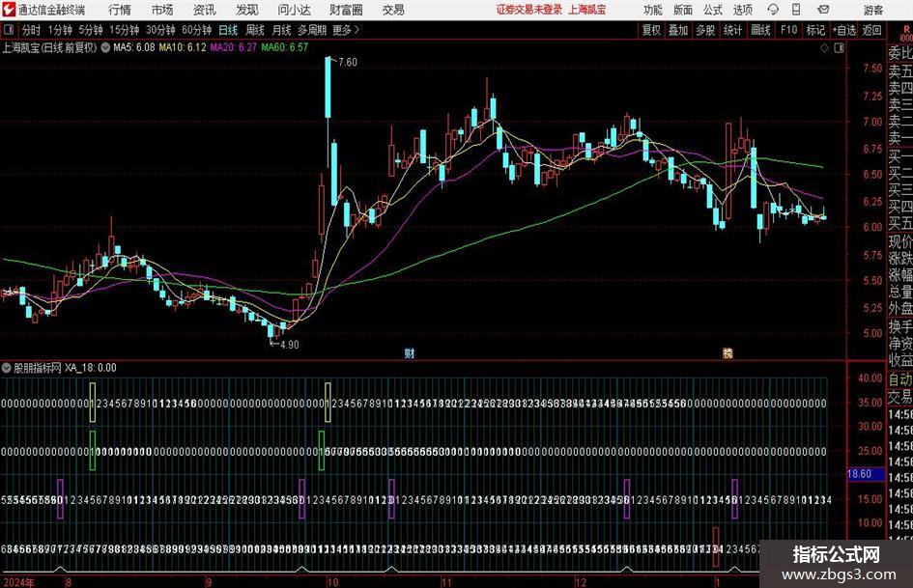Click the XA_18: 0.00 indicator value
Viewport: 913px width, 588px height.
tap(90, 368)
